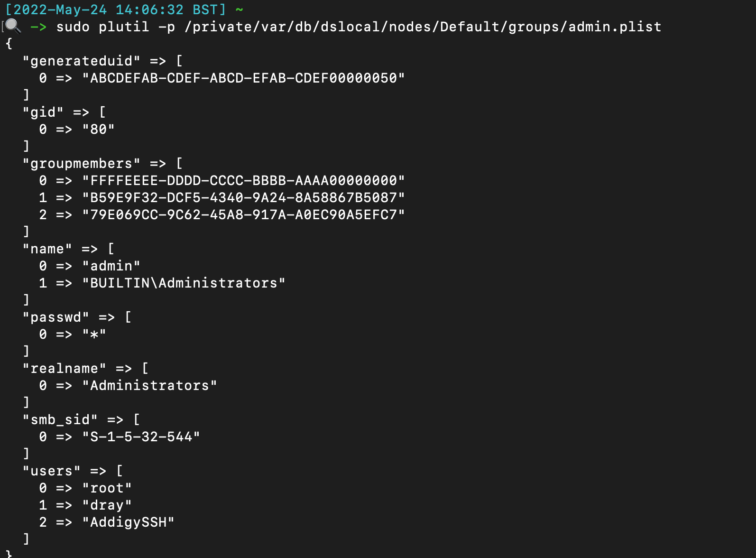Click the "groupmembers" key
The height and width of the screenshot is (558, 756).
(81, 163)
